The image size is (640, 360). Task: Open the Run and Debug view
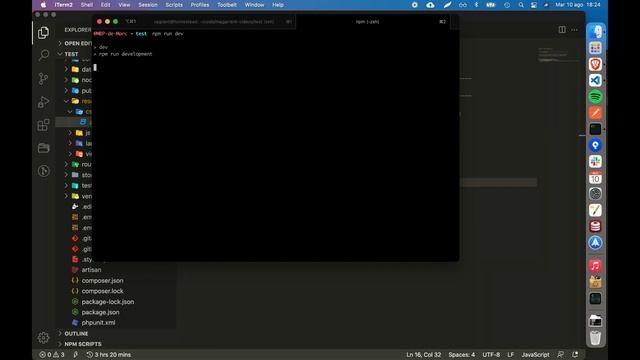click(x=43, y=102)
